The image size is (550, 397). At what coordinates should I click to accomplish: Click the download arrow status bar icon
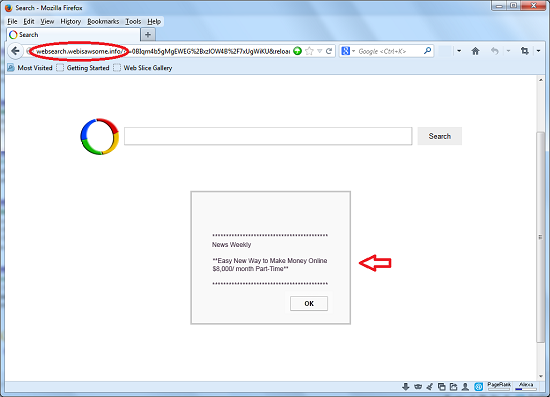pos(405,387)
